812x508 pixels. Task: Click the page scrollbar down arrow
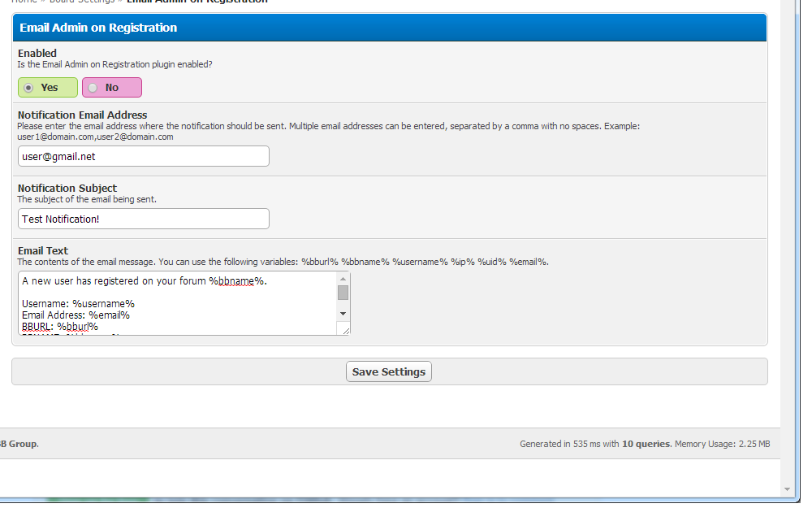point(786,489)
